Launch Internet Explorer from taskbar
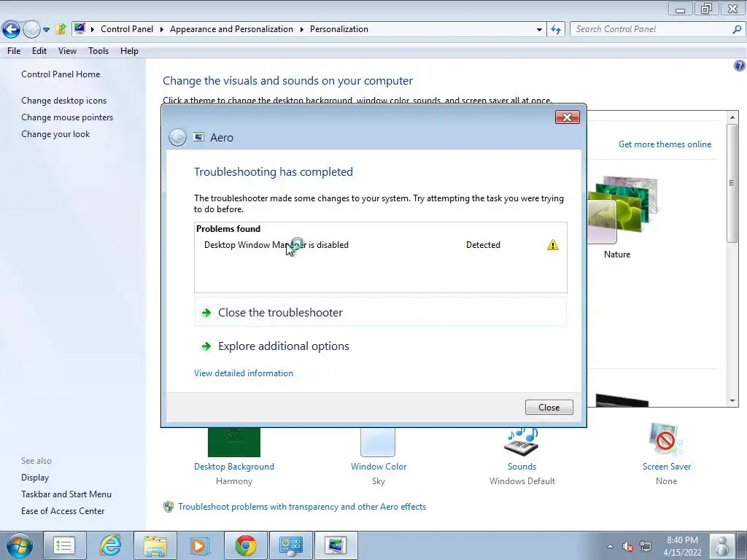Image resolution: width=747 pixels, height=560 pixels. coord(110,545)
